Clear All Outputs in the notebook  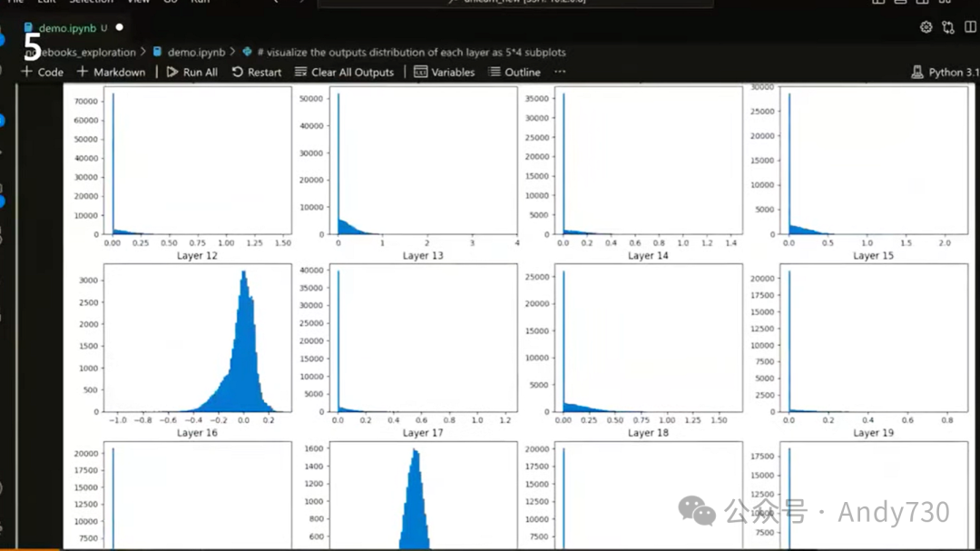click(345, 72)
